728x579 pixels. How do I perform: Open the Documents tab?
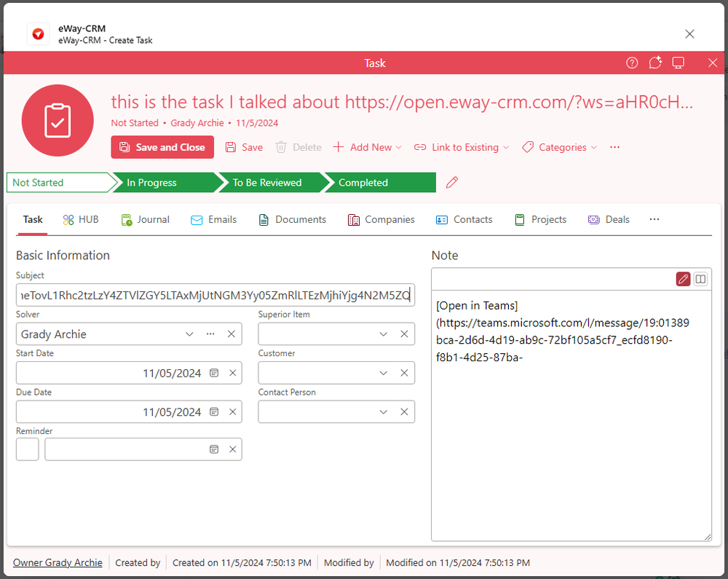tap(292, 219)
